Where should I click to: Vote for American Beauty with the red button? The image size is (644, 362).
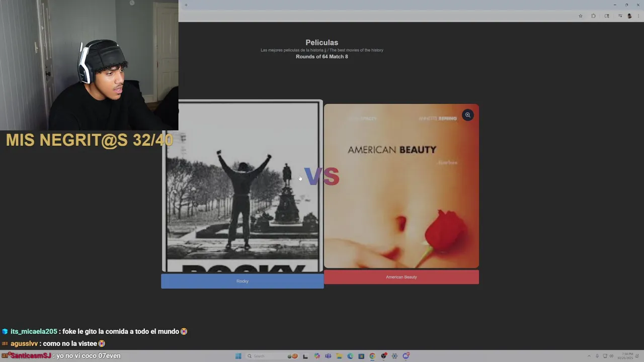(x=401, y=277)
